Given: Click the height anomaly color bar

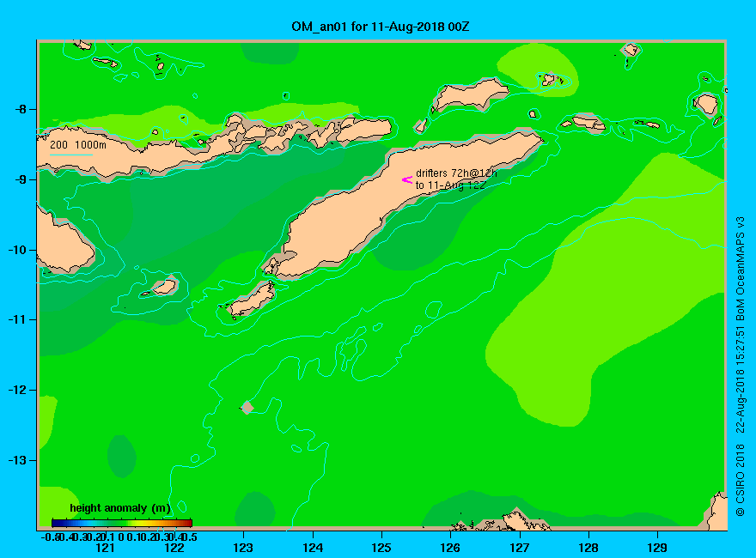Looking at the screenshot, I should [x=122, y=523].
